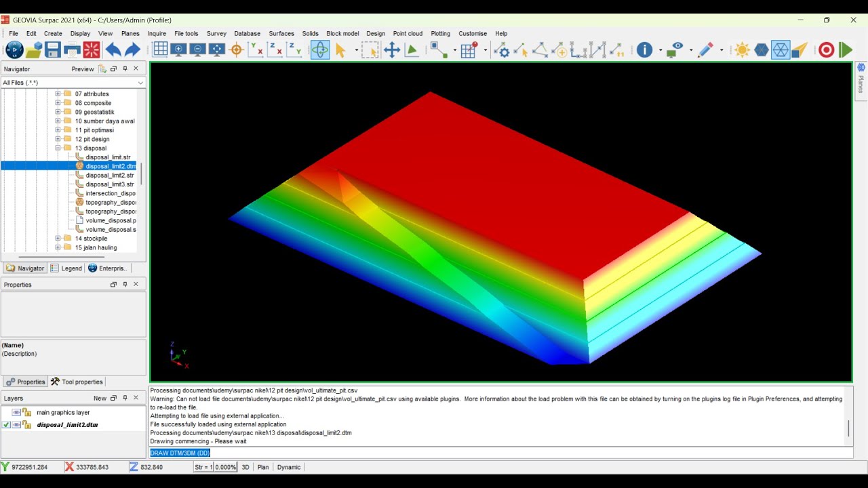Pin the Properties panel
868x488 pixels.
click(x=125, y=285)
